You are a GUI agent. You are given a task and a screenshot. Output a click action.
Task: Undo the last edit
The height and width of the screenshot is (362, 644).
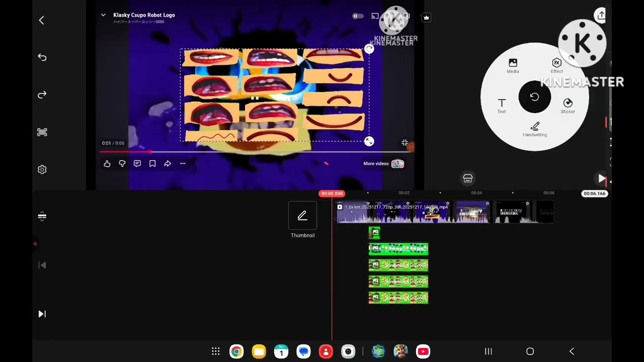coord(42,57)
